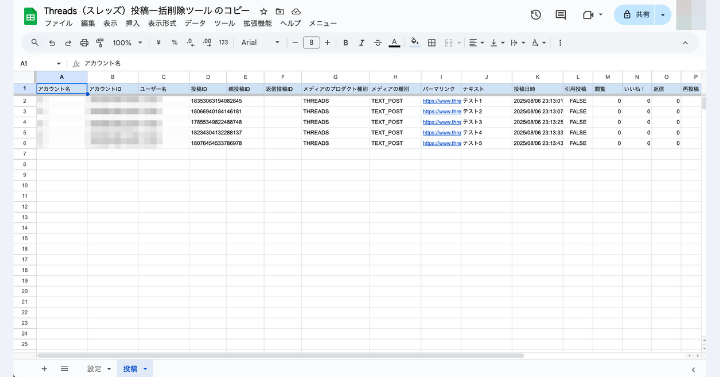Redo the last undone action
This screenshot has width=720, height=377.
(68, 43)
